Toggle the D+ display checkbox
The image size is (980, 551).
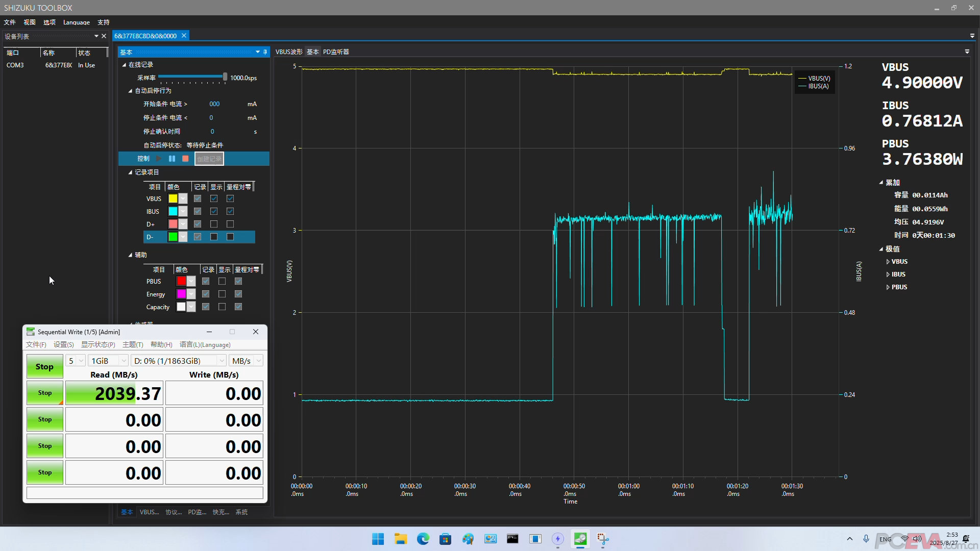pyautogui.click(x=214, y=224)
